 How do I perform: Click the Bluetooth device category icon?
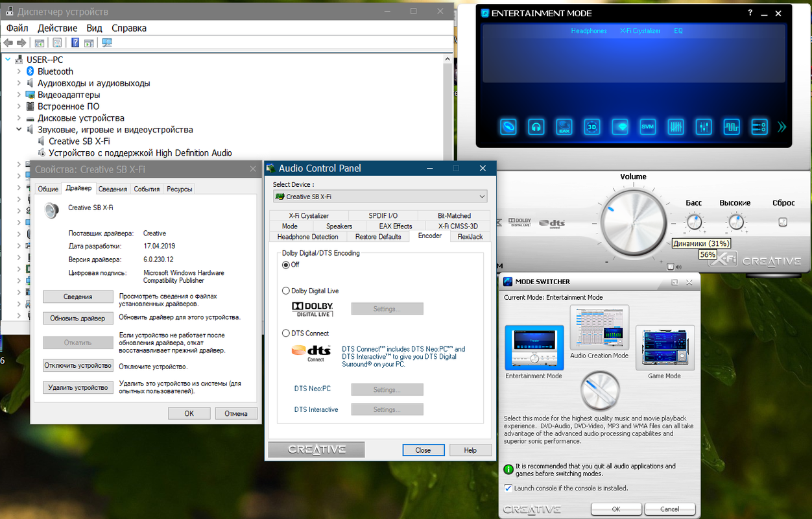pos(30,71)
